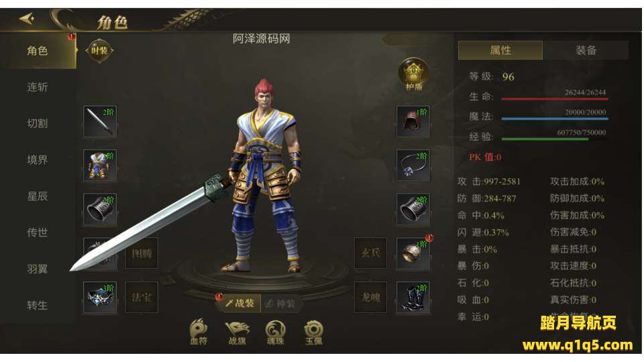Viewport: 644px width, 362px height.
Task: Open the 血符 blood talisman icon
Action: click(199, 332)
